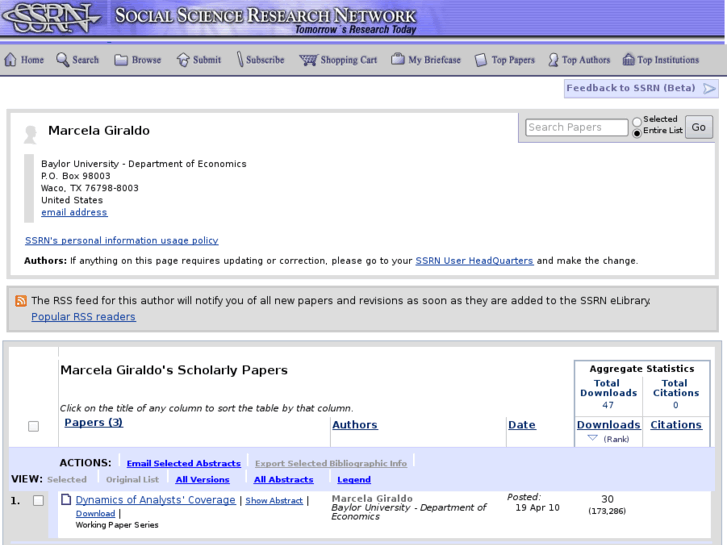Viewport: 727px width, 545px height.
Task: Click the 'Original List' view option
Action: [x=132, y=480]
